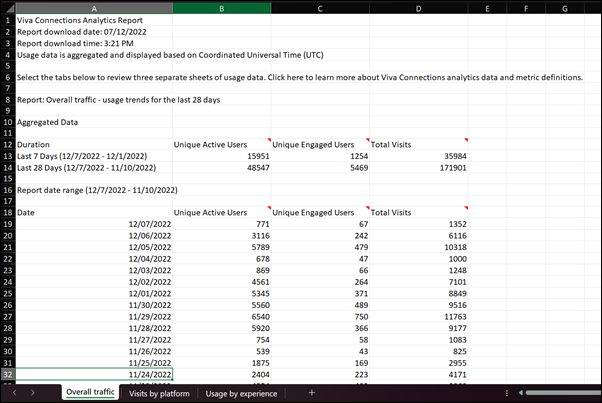Select column F header
The height and width of the screenshot is (403, 602).
(526, 8)
